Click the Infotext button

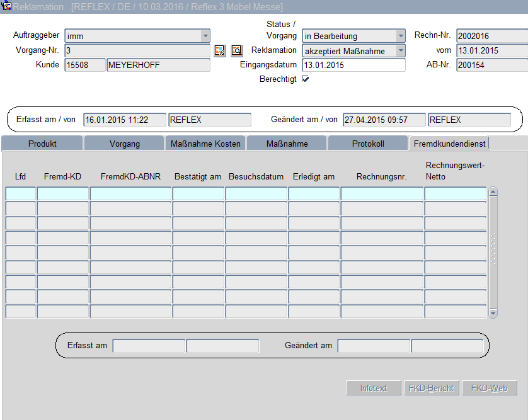pos(373,389)
